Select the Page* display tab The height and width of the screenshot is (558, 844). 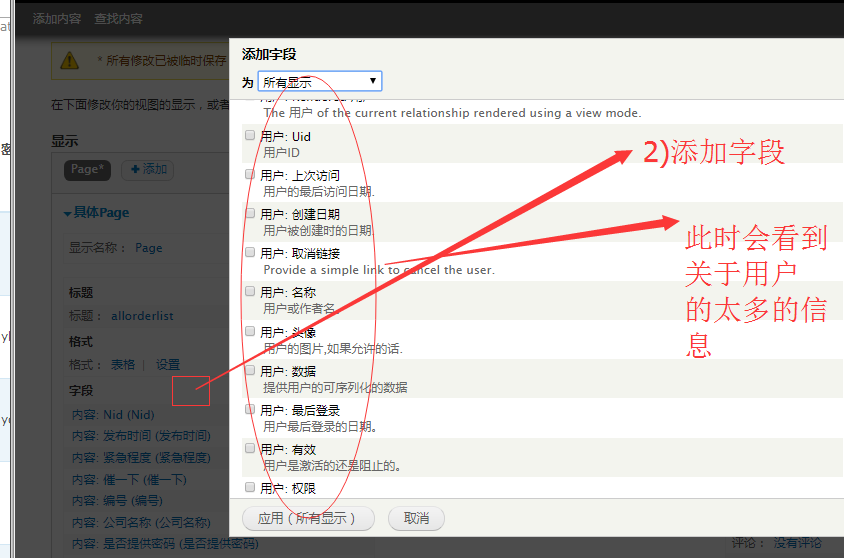pyautogui.click(x=87, y=169)
